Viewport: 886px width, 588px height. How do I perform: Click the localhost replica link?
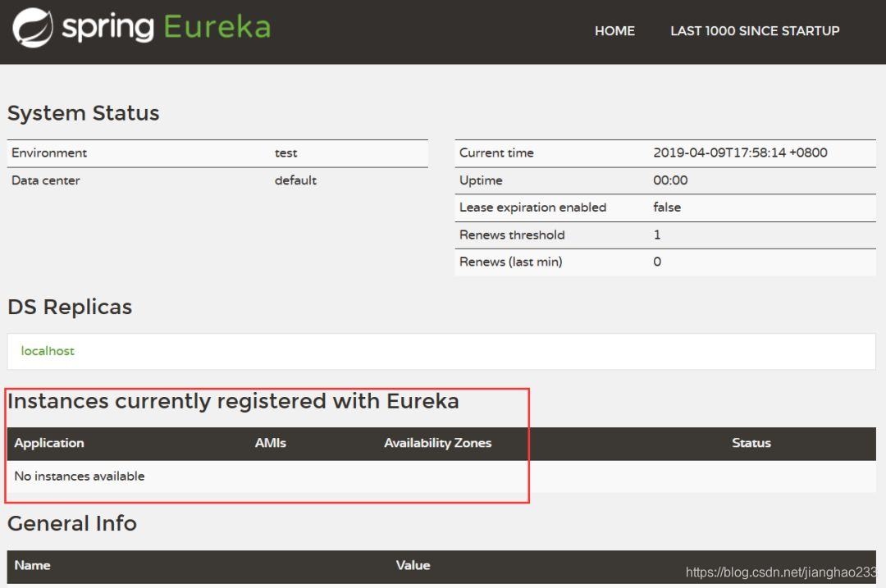click(x=48, y=351)
